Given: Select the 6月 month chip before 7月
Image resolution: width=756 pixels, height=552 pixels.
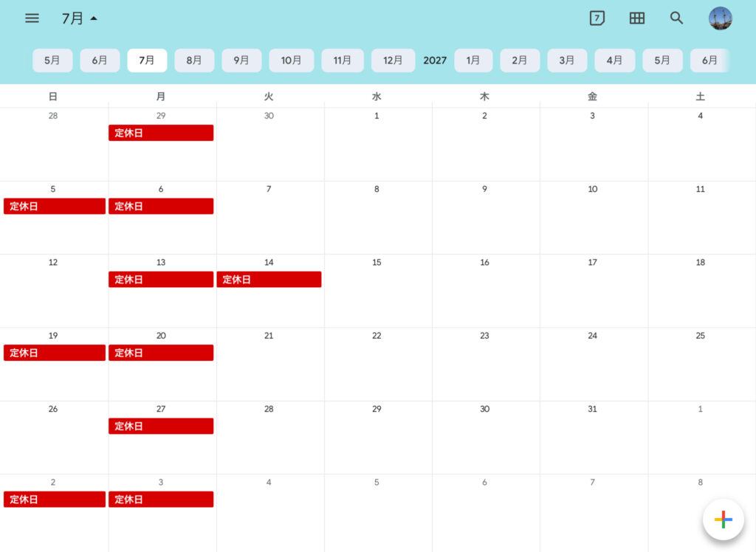Looking at the screenshot, I should click(x=100, y=61).
